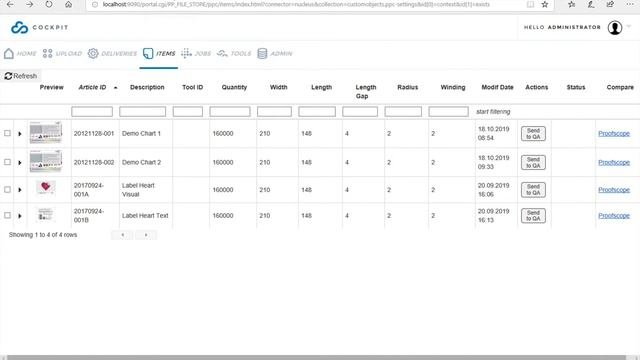The width and height of the screenshot is (640, 360).
Task: Click the browser address bar URL
Action: click(x=296, y=4)
